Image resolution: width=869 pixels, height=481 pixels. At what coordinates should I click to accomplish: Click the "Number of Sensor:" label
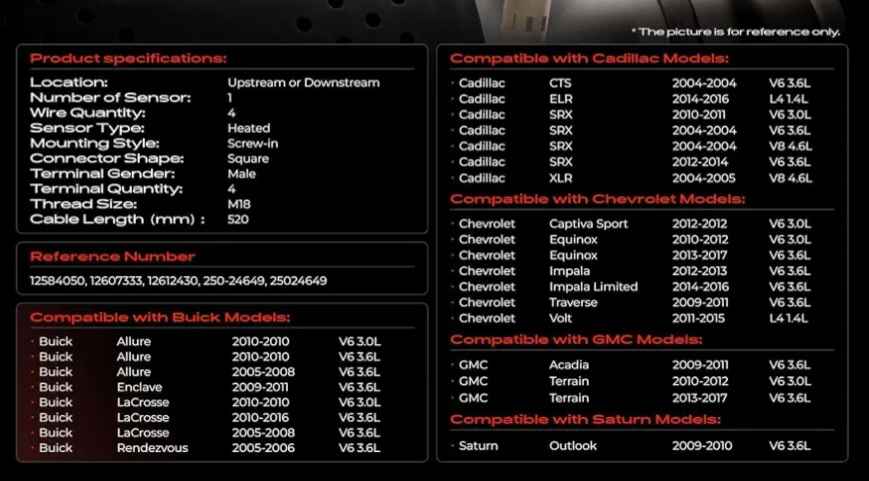coord(110,98)
